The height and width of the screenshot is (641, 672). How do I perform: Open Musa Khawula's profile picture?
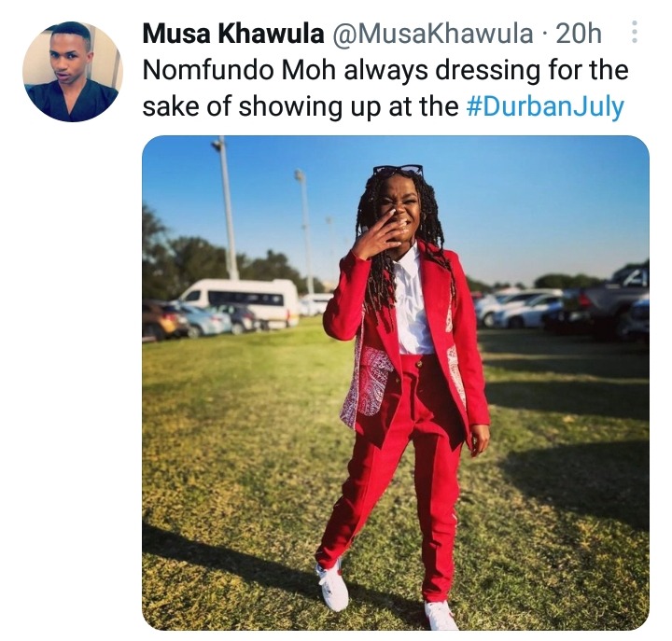(x=73, y=72)
